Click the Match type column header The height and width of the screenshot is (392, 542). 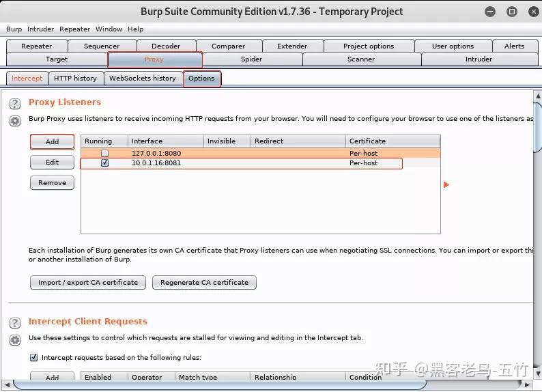213,376
